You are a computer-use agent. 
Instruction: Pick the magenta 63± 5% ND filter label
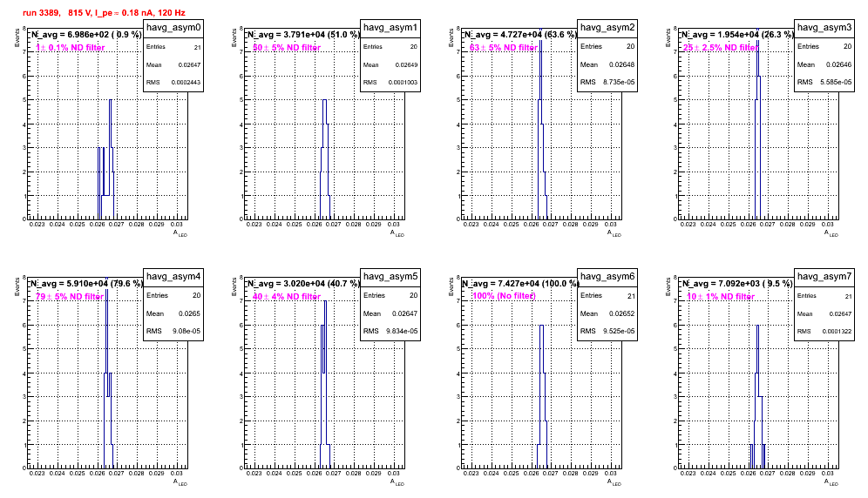pyautogui.click(x=504, y=48)
